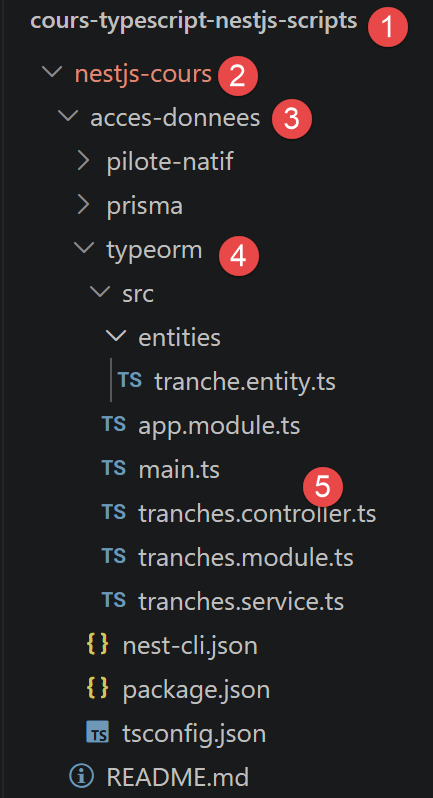The height and width of the screenshot is (798, 433).
Task: Collapse the typeorm folder chevron
Action: coord(83,248)
